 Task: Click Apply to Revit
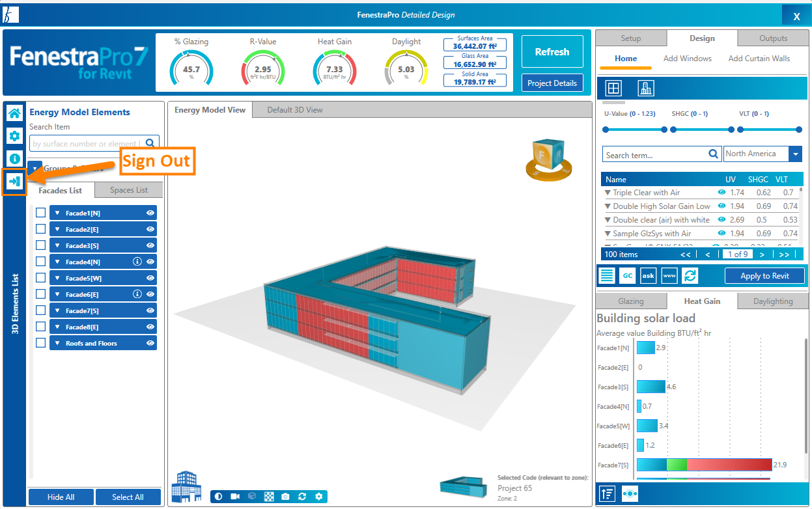click(764, 276)
